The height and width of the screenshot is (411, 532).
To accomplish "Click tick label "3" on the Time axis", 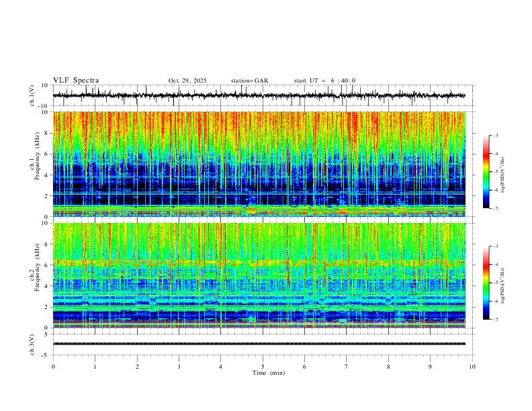I will 179,367.
